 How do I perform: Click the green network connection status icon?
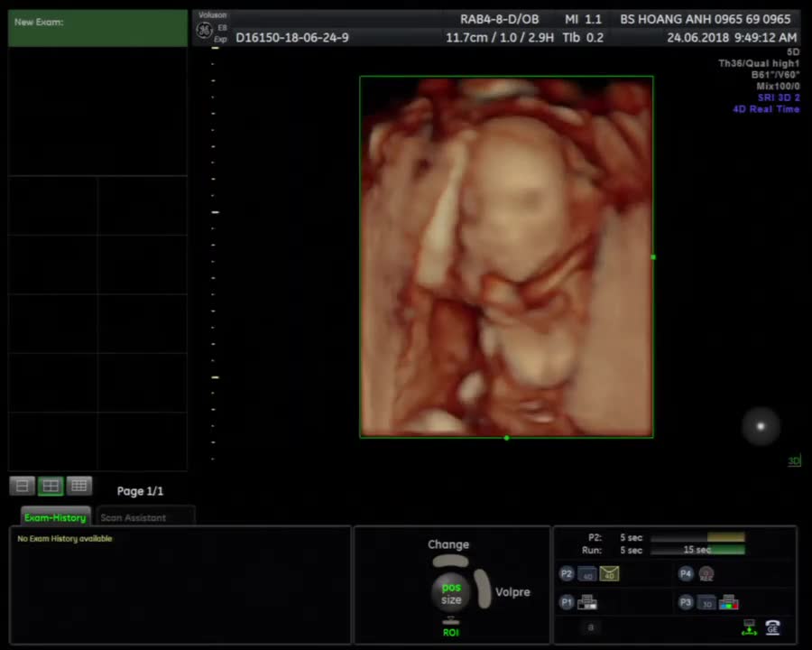[x=750, y=627]
